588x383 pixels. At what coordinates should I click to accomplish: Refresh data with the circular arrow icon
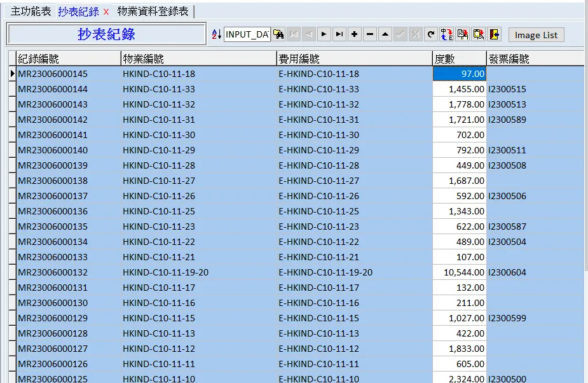click(431, 34)
